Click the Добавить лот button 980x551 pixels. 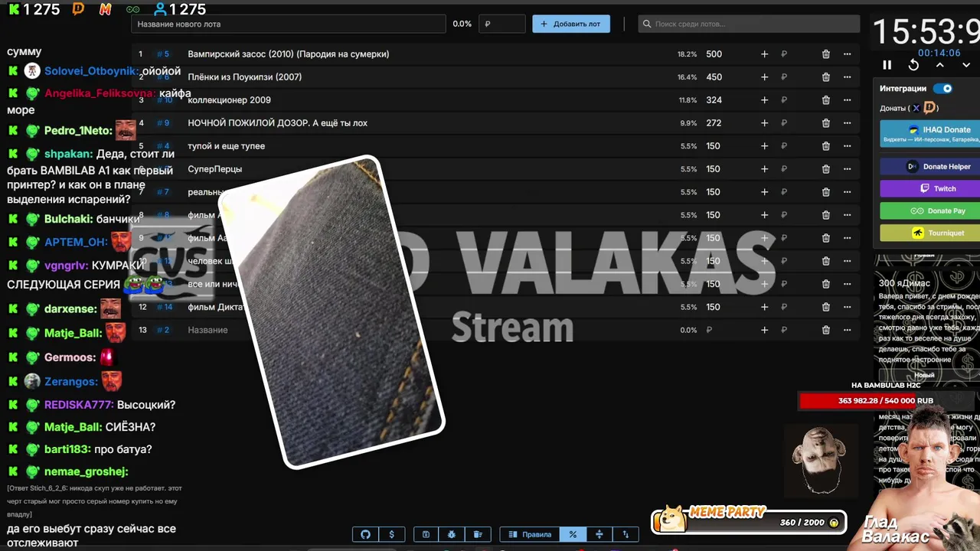click(571, 24)
